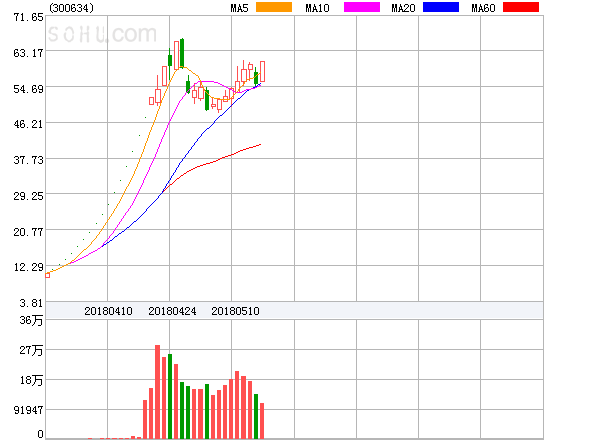Click the orange MA5 legend swatch
Viewport: 600px width, 440px height.
tap(274, 7)
